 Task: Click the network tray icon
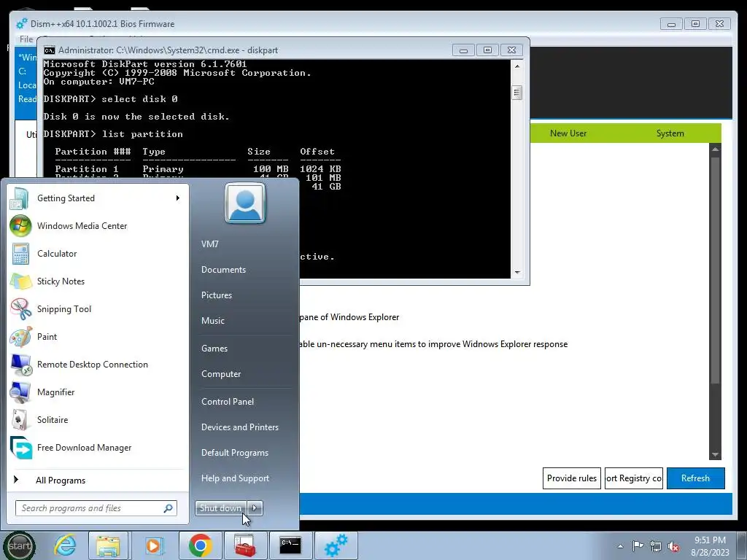[x=656, y=546]
